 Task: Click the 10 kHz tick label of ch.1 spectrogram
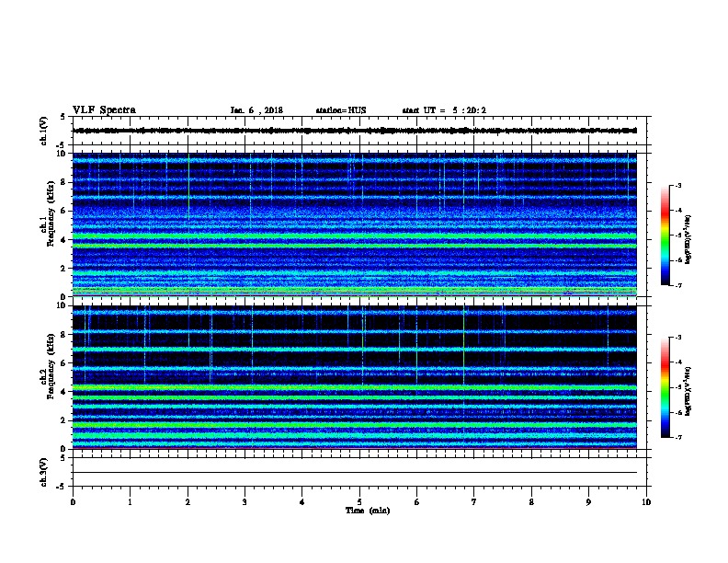[62, 154]
